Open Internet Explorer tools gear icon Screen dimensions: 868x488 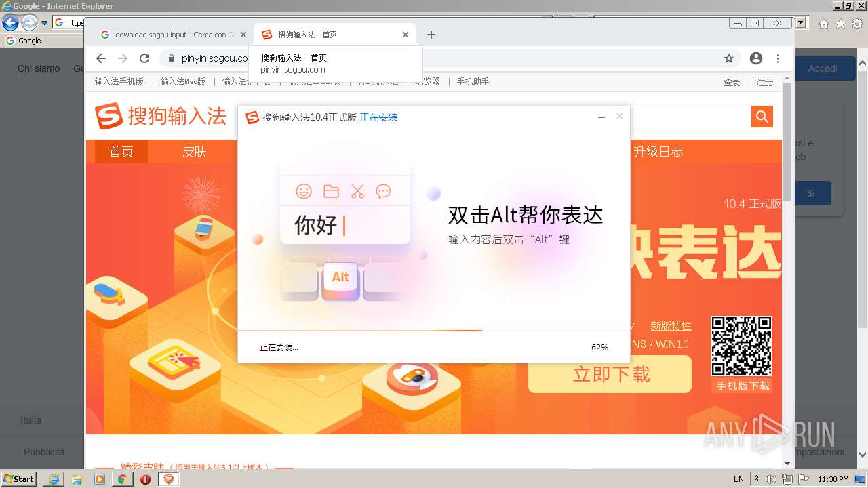coord(856,24)
